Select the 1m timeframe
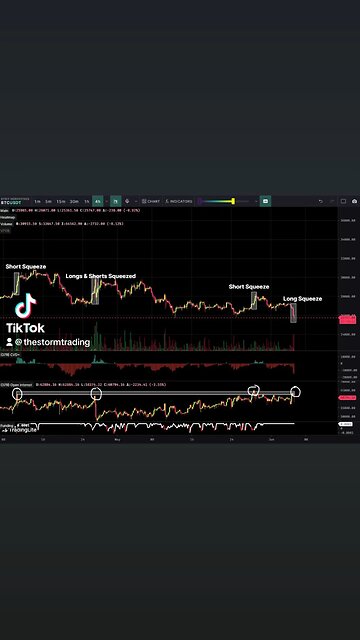Image resolution: width=360 pixels, height=640 pixels. click(37, 202)
